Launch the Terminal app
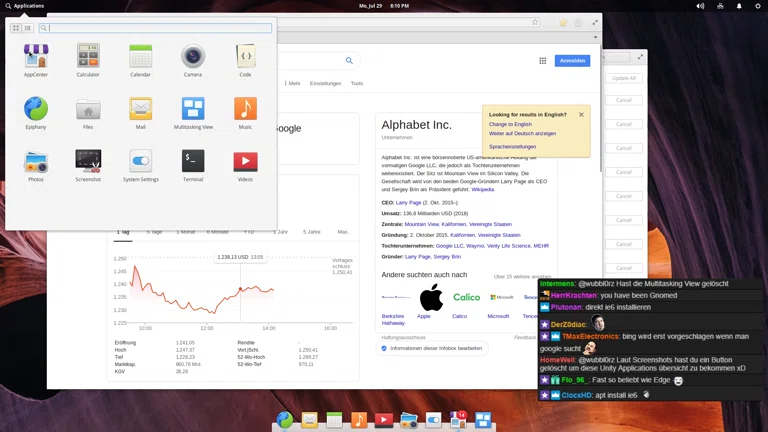The image size is (768, 432). click(x=193, y=166)
